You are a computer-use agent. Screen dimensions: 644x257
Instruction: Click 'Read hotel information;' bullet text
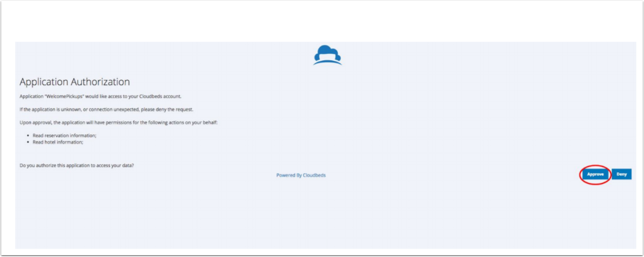pos(58,142)
